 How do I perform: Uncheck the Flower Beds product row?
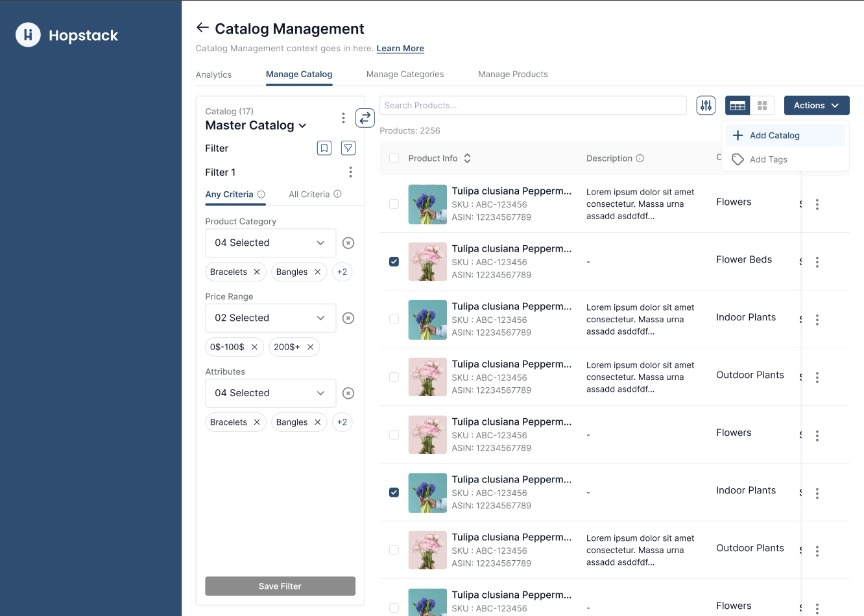tap(394, 262)
